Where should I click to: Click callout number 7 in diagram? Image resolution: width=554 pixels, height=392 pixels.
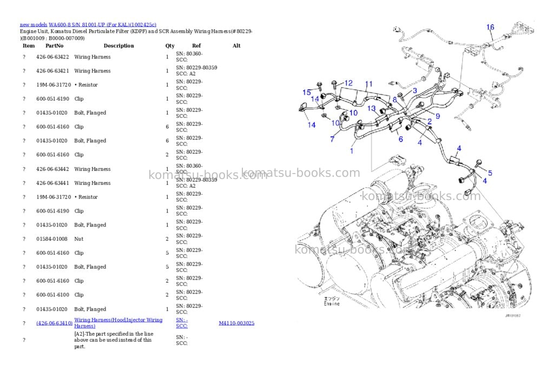point(332,139)
